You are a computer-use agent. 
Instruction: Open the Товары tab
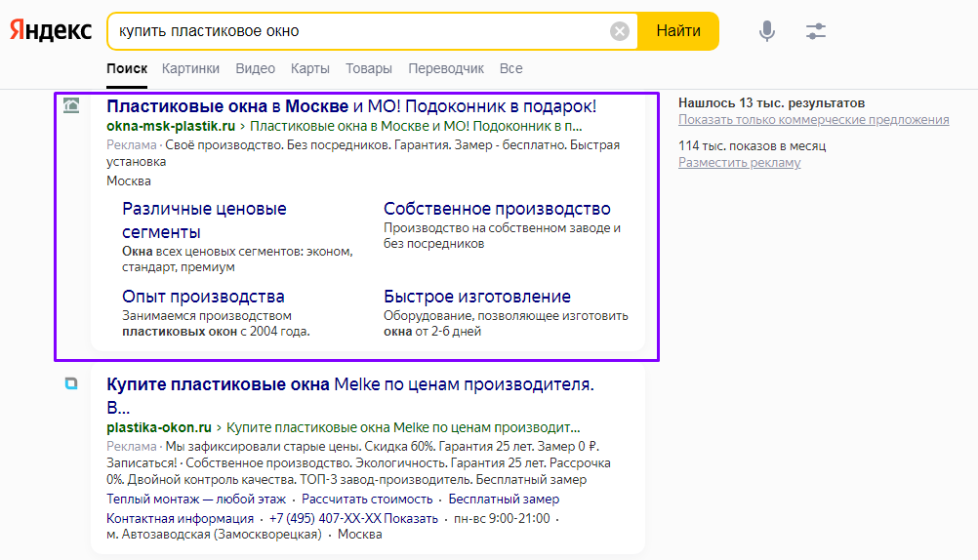click(369, 68)
